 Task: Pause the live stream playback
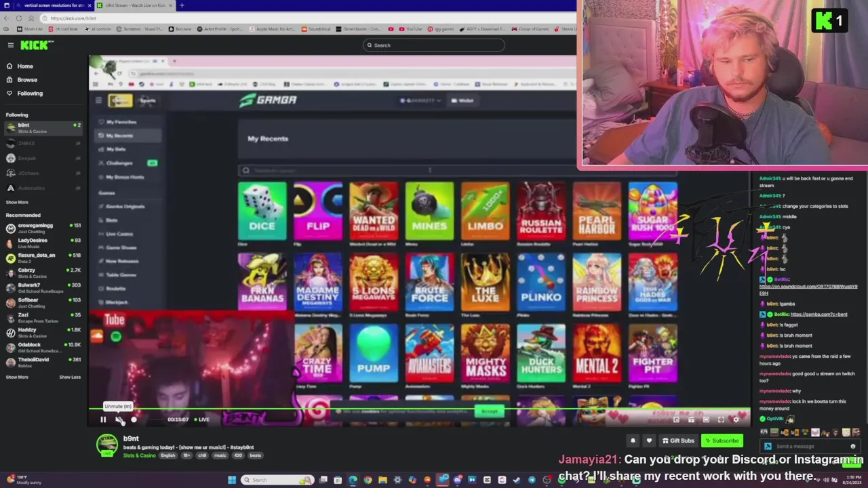[103, 420]
